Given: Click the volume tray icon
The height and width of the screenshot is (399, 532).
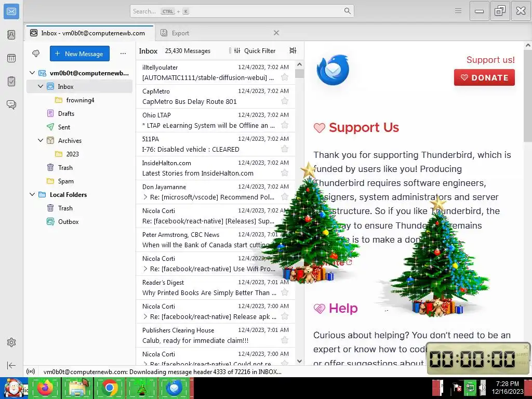Looking at the screenshot, I should tap(483, 388).
